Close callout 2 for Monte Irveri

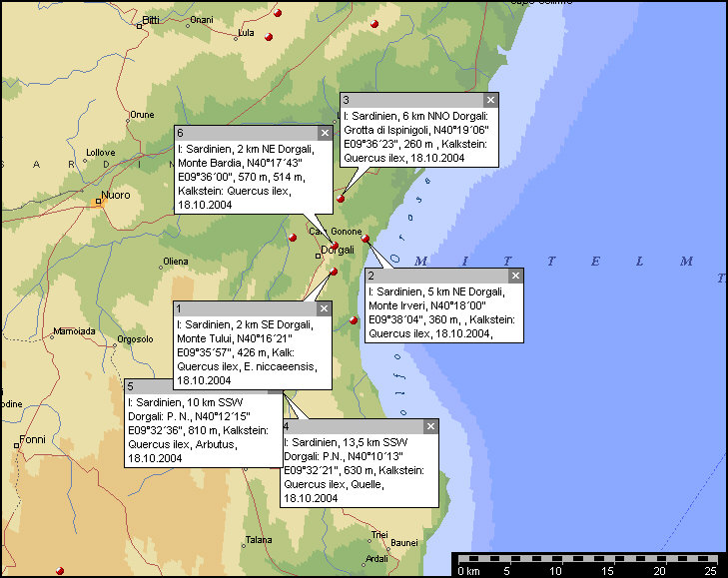pos(515,276)
